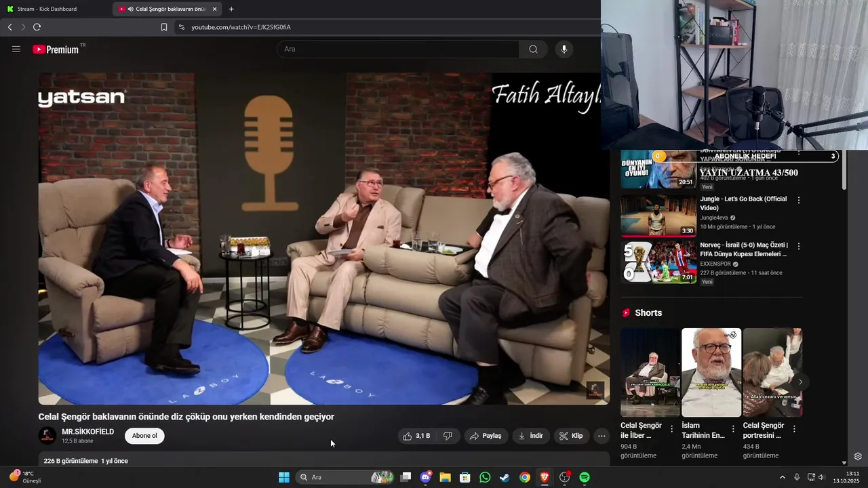Screen dimensions: 868x488
Task: Close the Celal Şengör YouTube tab
Action: [214, 9]
